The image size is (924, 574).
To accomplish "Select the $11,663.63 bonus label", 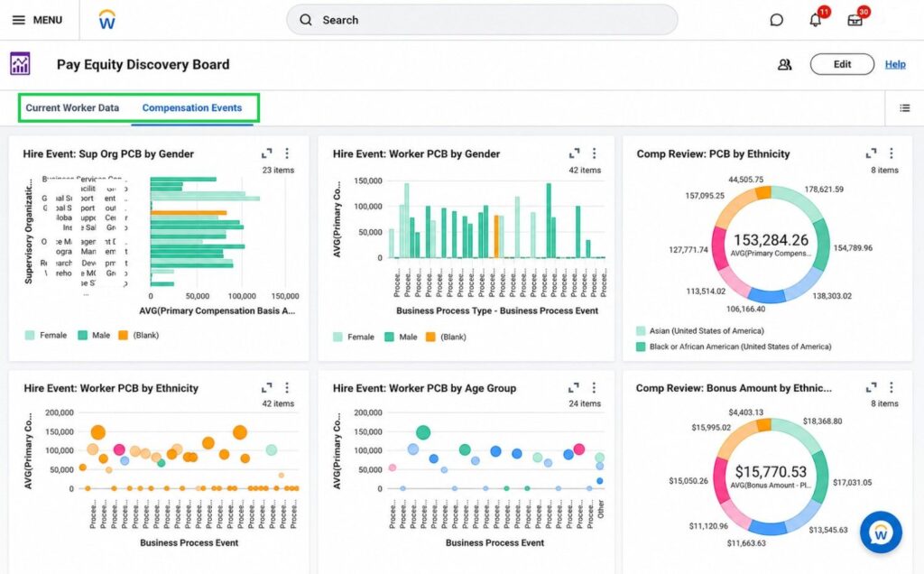I will pyautogui.click(x=746, y=542).
